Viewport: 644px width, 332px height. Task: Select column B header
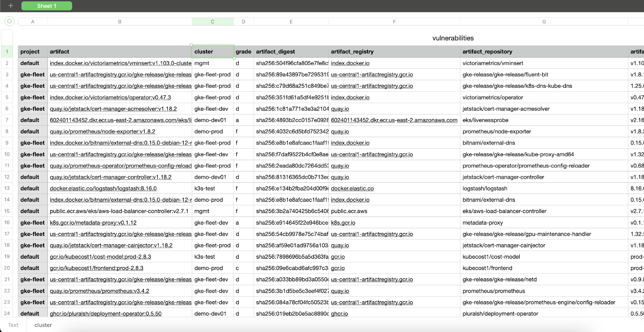click(120, 22)
